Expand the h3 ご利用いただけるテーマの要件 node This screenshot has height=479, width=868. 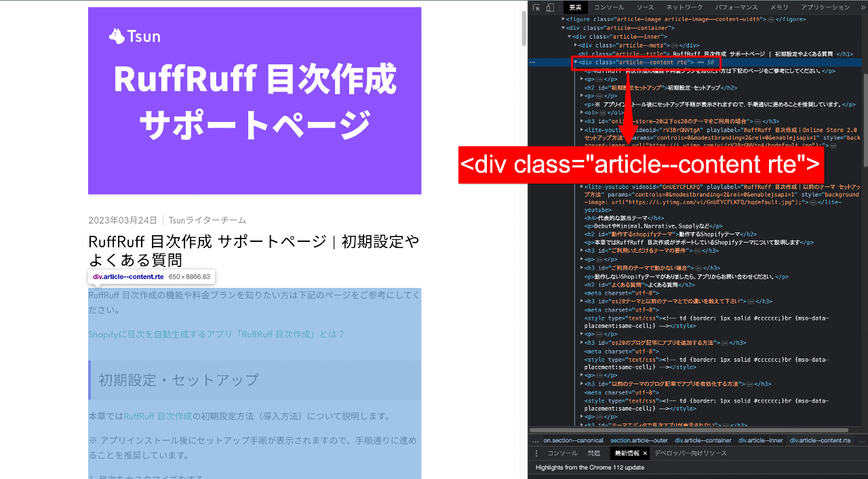[x=582, y=251]
